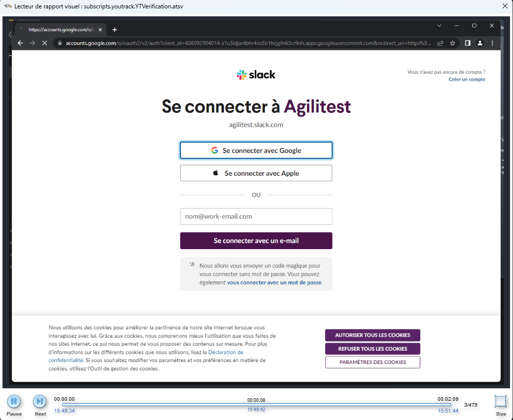Close the visual report viewer window
This screenshot has width=513, height=420.
[505, 6]
